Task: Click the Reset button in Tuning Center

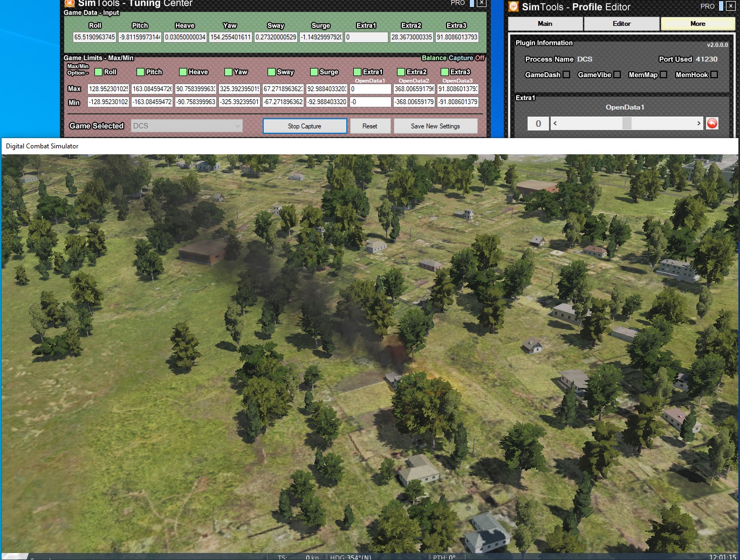Action: pyautogui.click(x=370, y=126)
